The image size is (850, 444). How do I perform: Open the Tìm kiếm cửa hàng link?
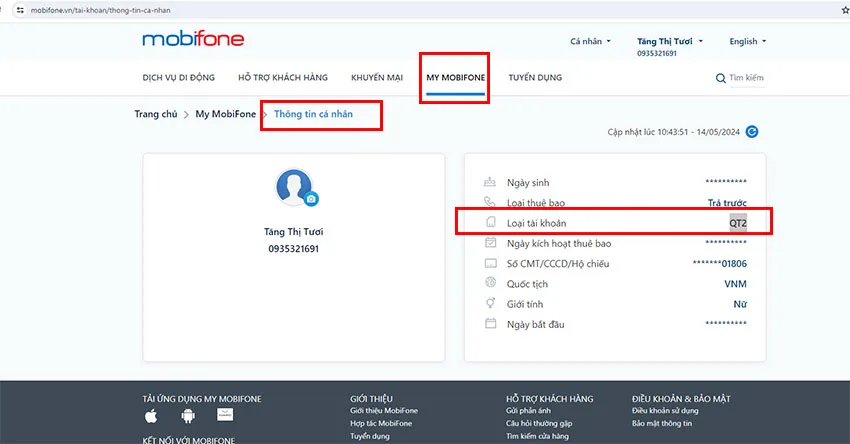(x=537, y=436)
